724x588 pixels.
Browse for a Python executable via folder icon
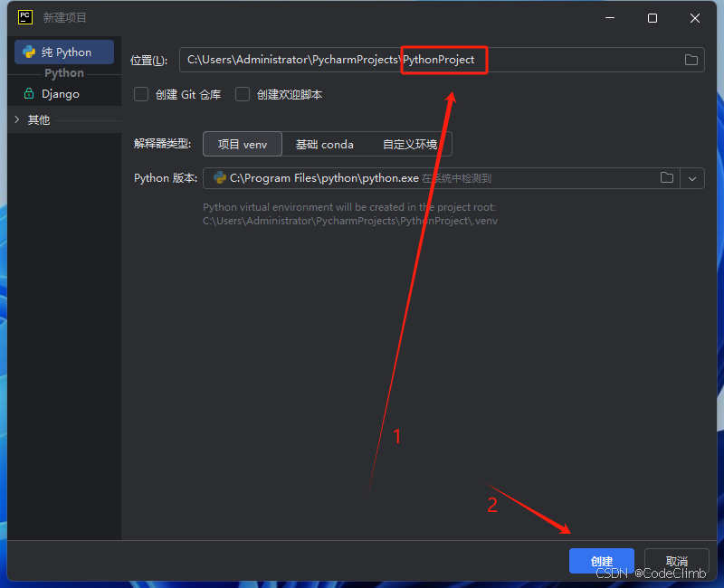tap(667, 177)
